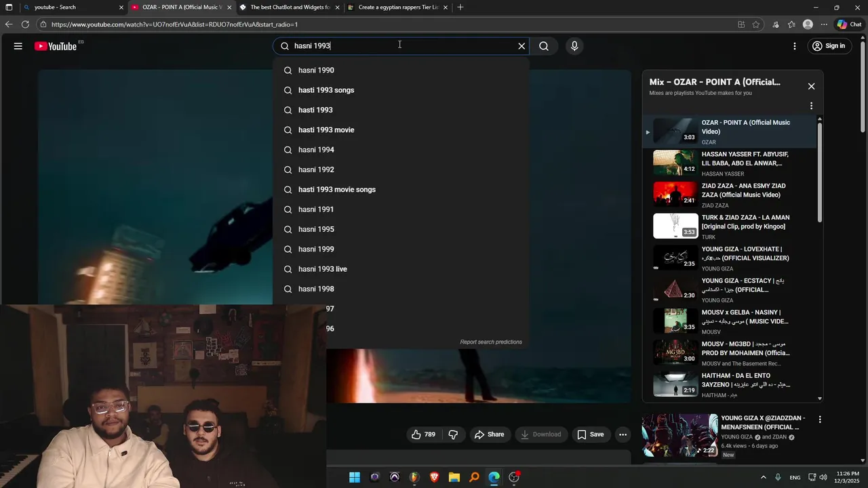
Task: Dislike the video
Action: tap(453, 434)
